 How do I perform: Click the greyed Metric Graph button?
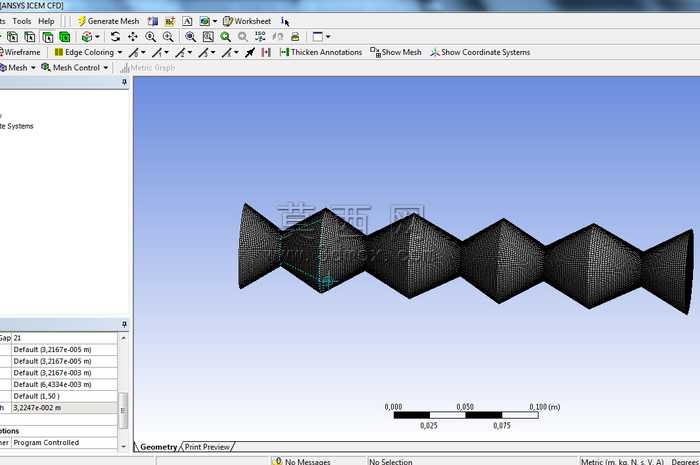pos(148,68)
